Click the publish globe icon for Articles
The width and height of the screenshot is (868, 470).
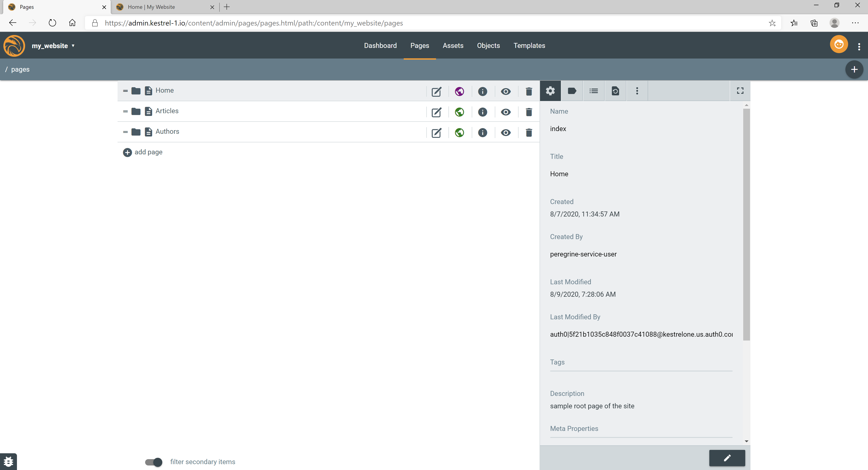[459, 112]
